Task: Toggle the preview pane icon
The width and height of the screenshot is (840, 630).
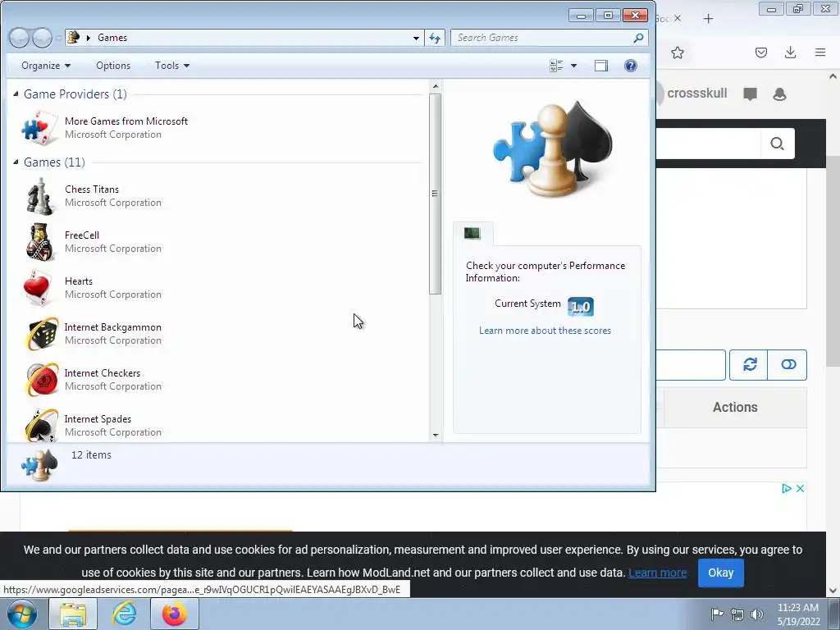Action: (x=601, y=66)
